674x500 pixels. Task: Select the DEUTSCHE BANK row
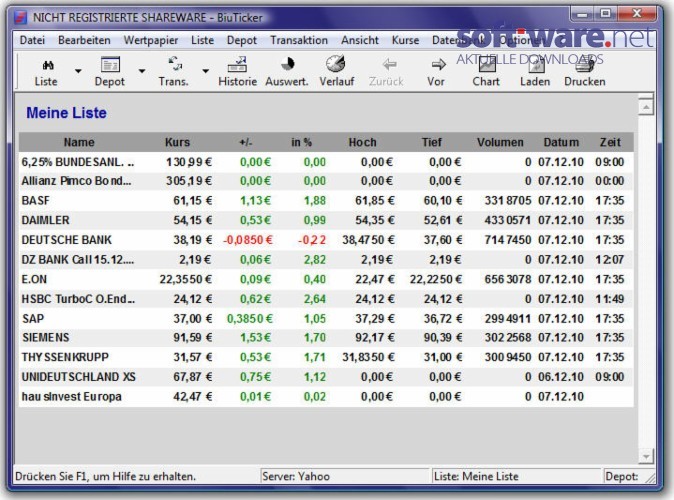coord(326,240)
